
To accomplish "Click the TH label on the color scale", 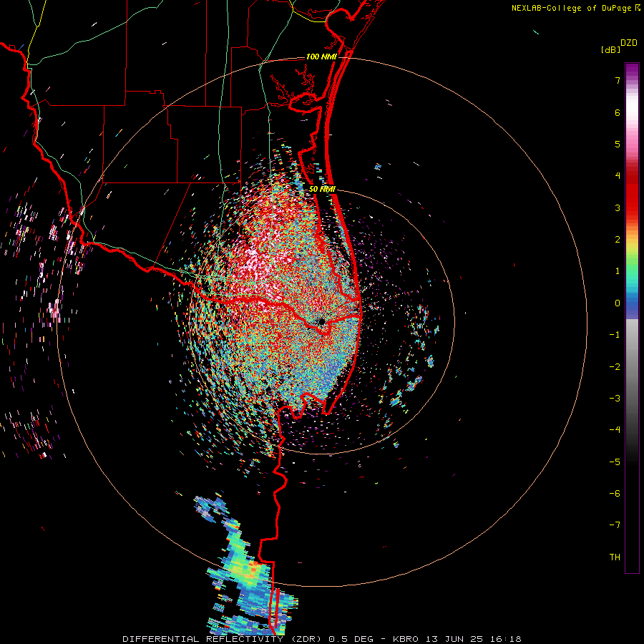I will 615,557.
